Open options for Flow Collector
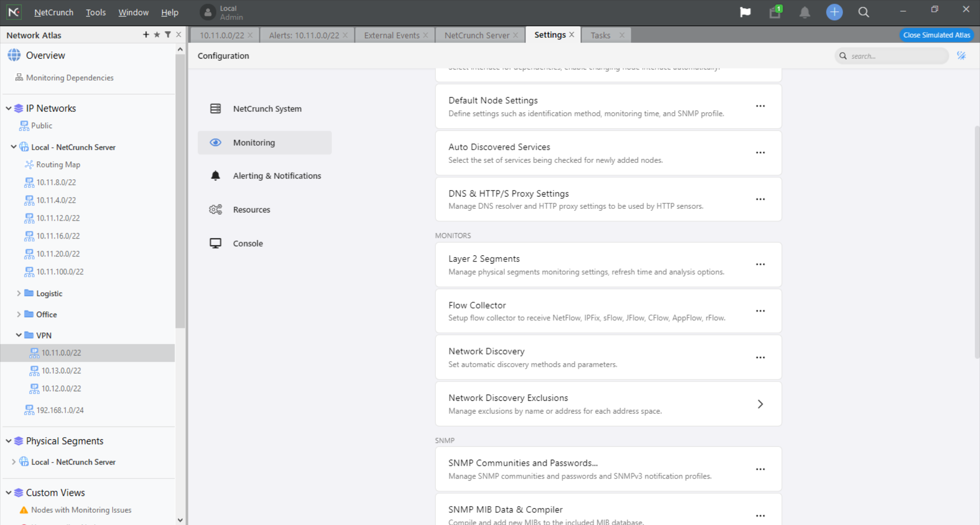 point(761,311)
